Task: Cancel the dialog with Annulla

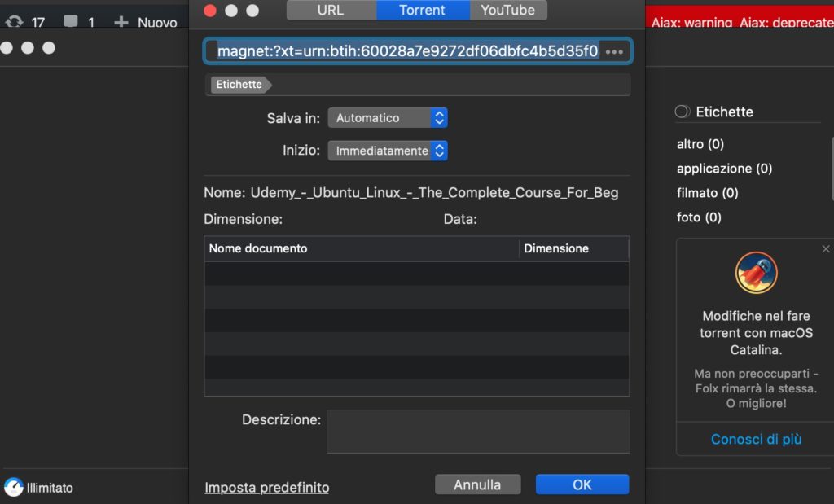Action: [477, 484]
